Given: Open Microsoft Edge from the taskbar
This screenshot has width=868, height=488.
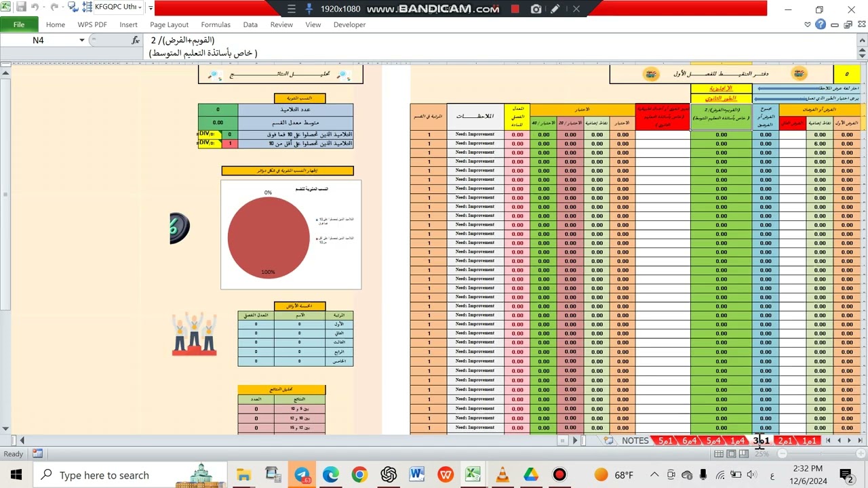Looking at the screenshot, I should tap(330, 474).
